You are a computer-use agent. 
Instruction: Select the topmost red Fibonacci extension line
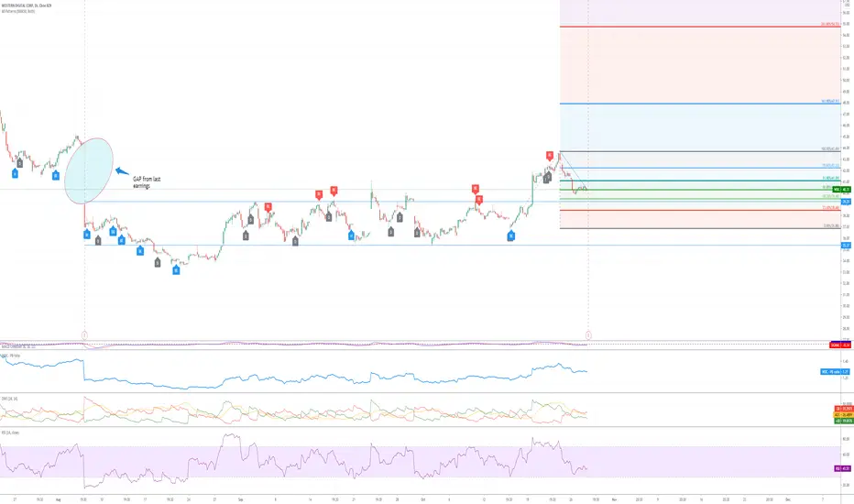point(700,27)
